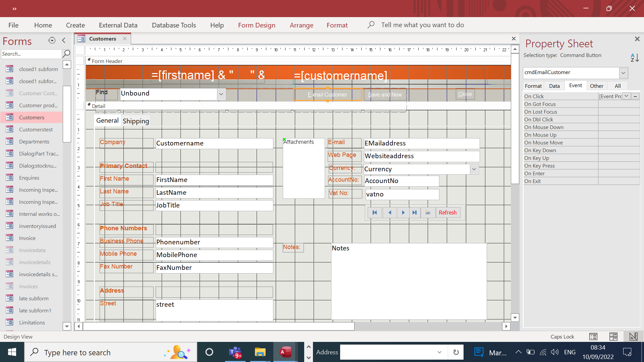Select the Enquires form icon

pos(9,178)
